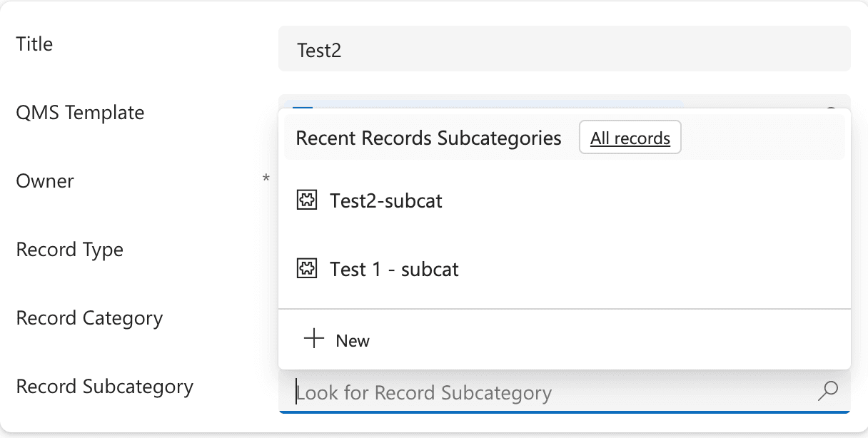
Task: Click the Record Subcategory field label
Action: (105, 387)
